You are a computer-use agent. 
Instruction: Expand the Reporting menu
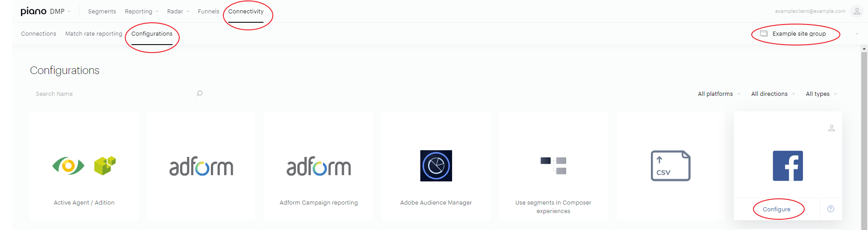[141, 12]
